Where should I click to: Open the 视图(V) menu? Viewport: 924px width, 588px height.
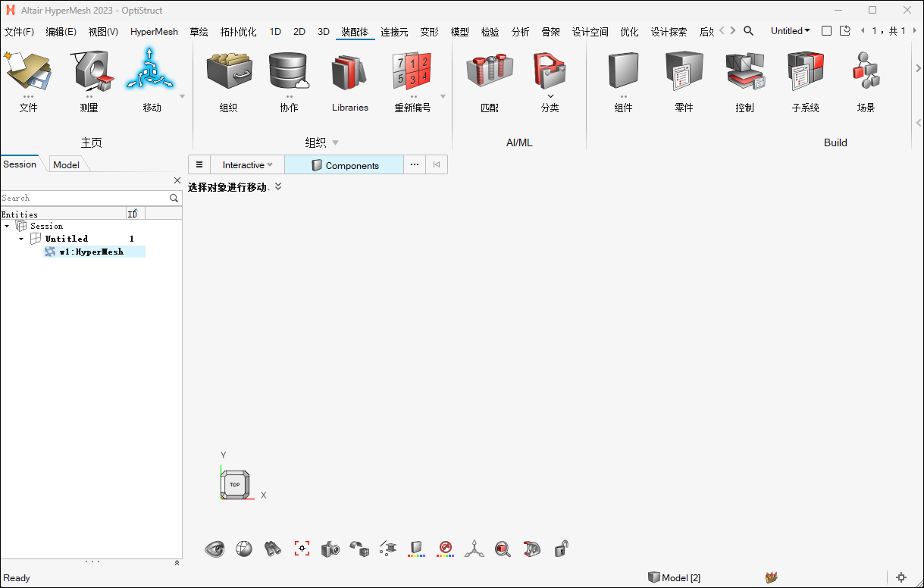[x=103, y=32]
